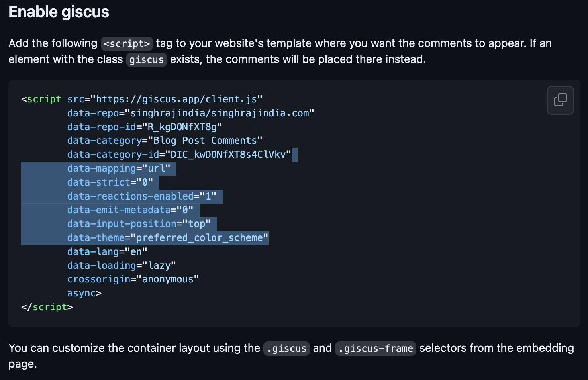Click the data-strict attribute line
Viewport: 588px width, 380px height.
point(110,182)
